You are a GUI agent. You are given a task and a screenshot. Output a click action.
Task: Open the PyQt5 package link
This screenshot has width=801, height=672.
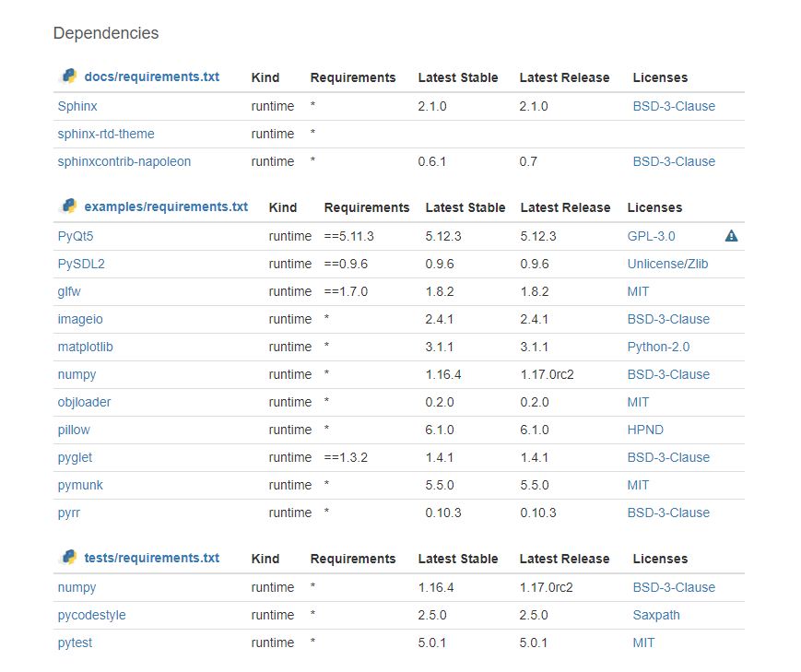coord(76,236)
